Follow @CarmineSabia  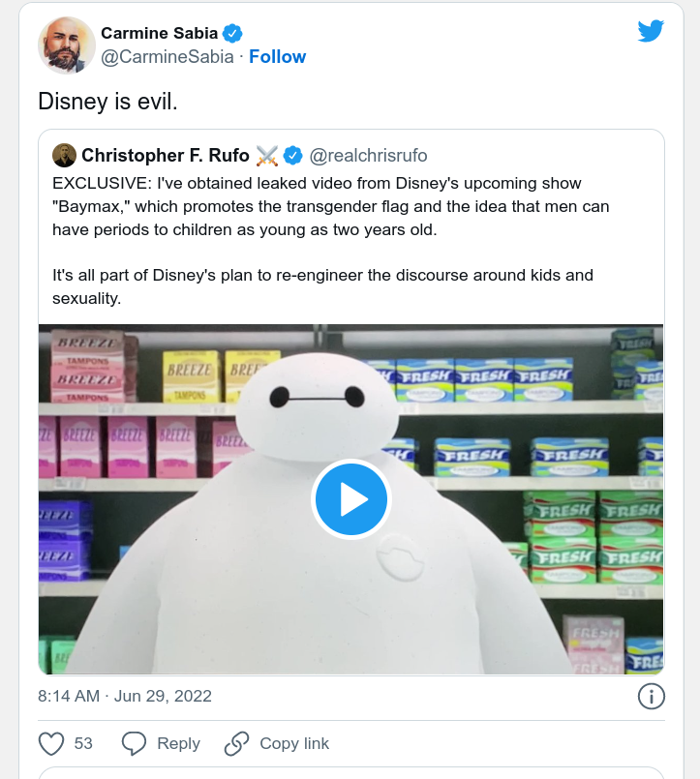(x=277, y=57)
